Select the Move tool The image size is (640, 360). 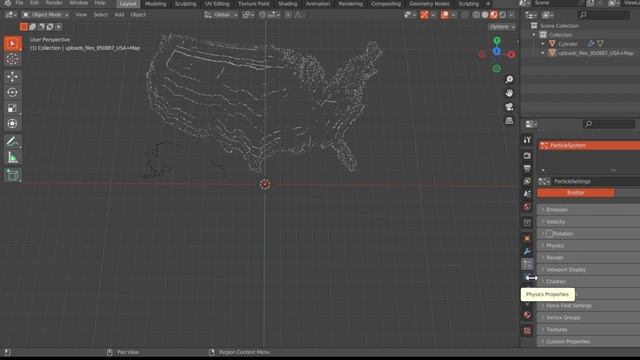click(12, 77)
